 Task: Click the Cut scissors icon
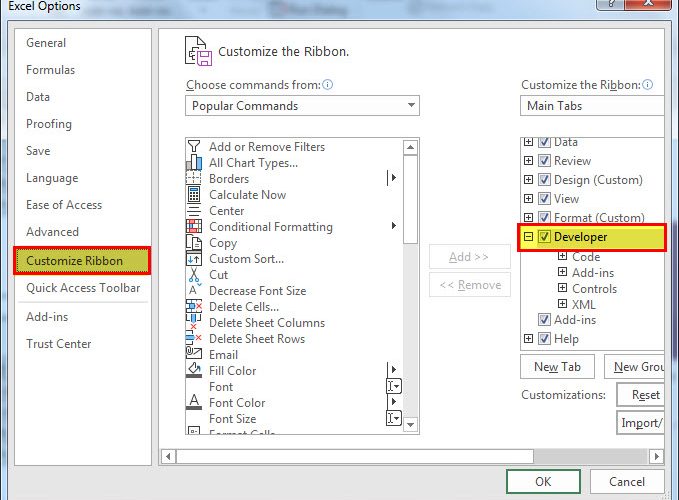point(194,274)
